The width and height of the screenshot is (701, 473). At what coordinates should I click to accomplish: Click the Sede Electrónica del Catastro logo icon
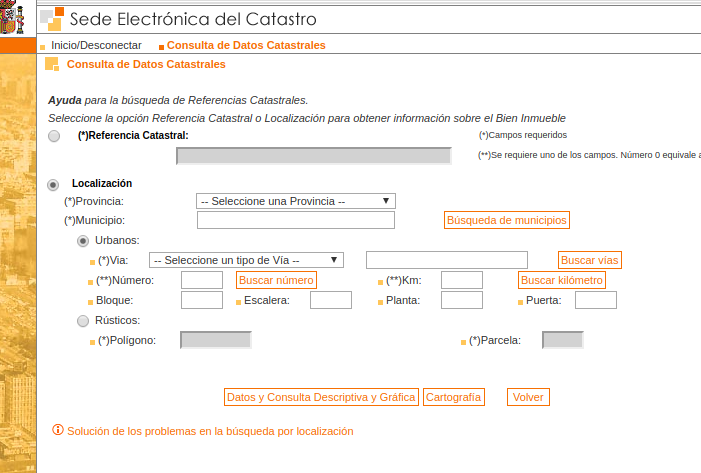point(52,19)
